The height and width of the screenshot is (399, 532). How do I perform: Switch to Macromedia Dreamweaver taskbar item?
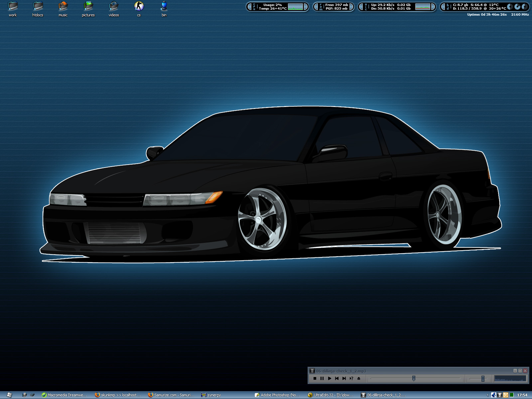65,395
